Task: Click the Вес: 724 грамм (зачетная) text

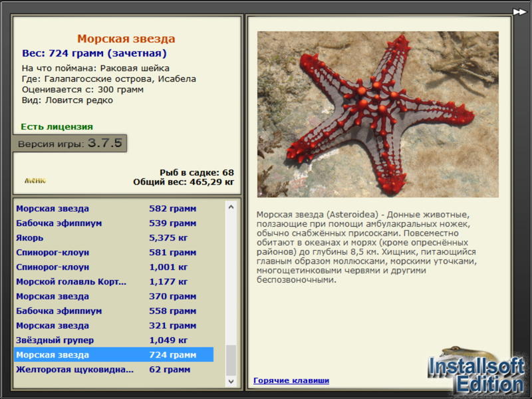Action: tap(94, 53)
